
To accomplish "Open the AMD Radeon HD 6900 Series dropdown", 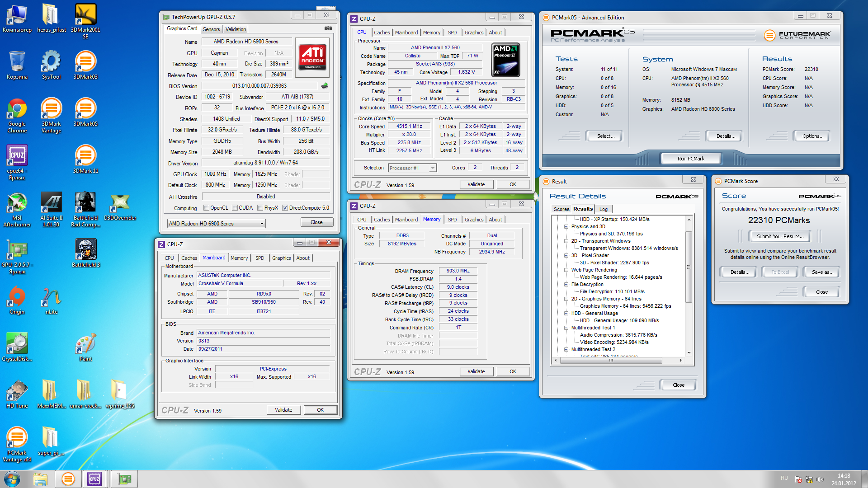I will (x=216, y=224).
